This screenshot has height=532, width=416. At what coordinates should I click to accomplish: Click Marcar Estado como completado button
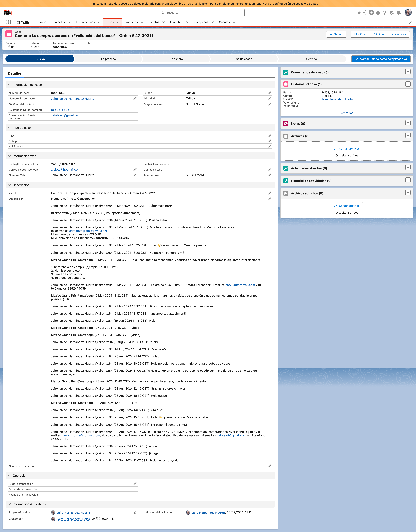(x=381, y=59)
